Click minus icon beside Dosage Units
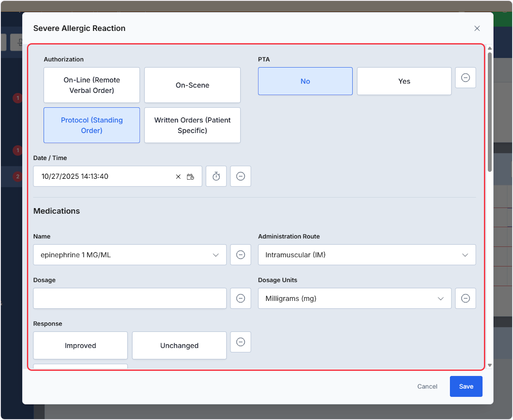 (466, 299)
